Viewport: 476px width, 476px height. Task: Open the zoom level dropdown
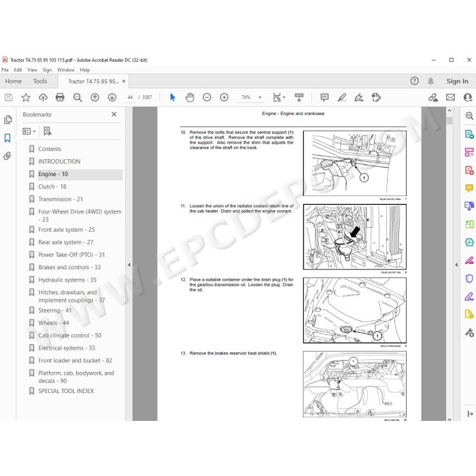(260, 97)
